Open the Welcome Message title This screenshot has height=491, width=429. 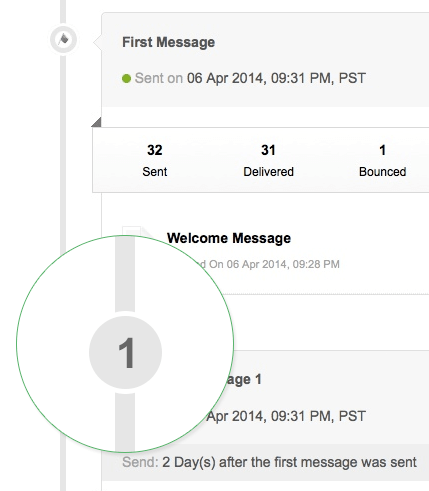(x=229, y=238)
